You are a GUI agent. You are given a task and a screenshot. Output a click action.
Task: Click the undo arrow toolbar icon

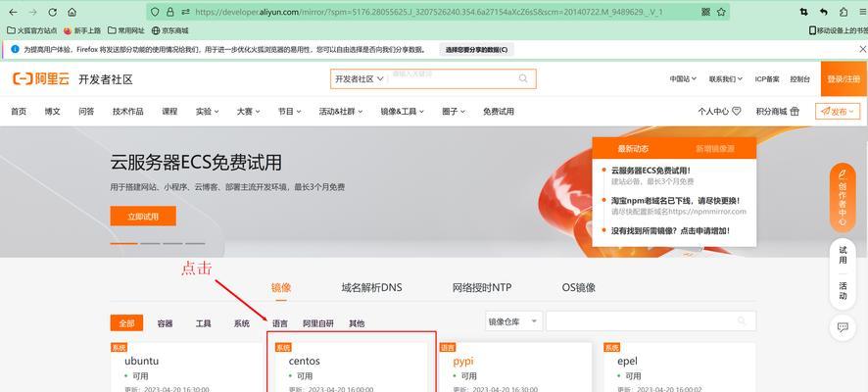click(x=824, y=12)
